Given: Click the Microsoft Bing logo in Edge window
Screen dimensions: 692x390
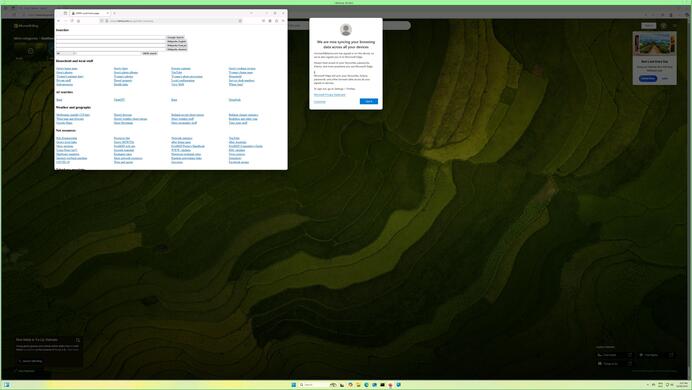Looking at the screenshot, I should point(26,26).
